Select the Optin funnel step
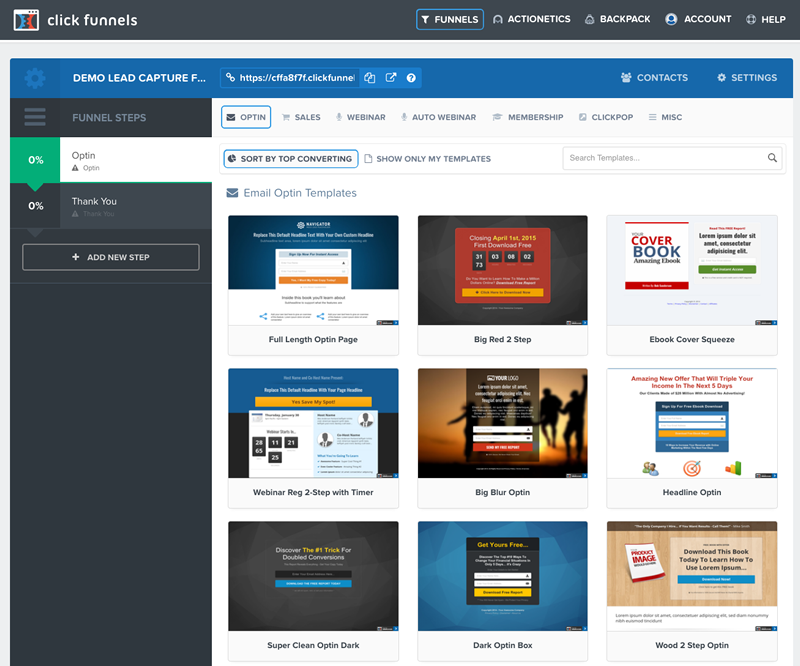Viewport: 800px width, 666px height. pyautogui.click(x=136, y=160)
